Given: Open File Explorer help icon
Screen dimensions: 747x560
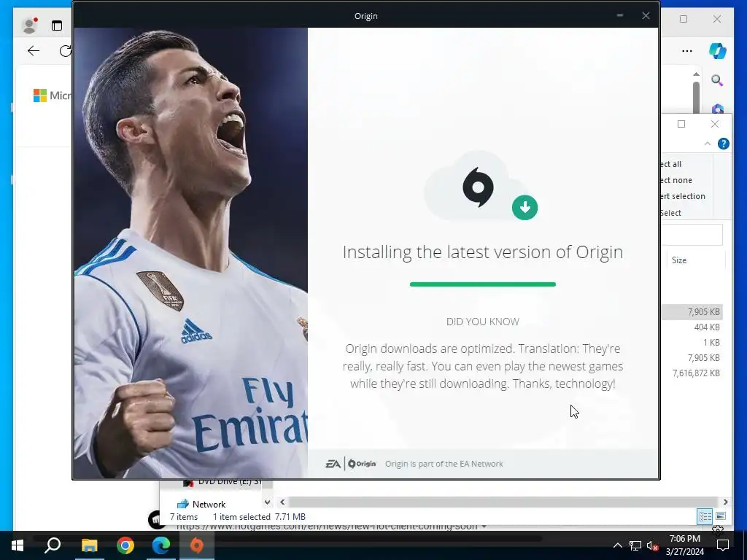Looking at the screenshot, I should 723,144.
